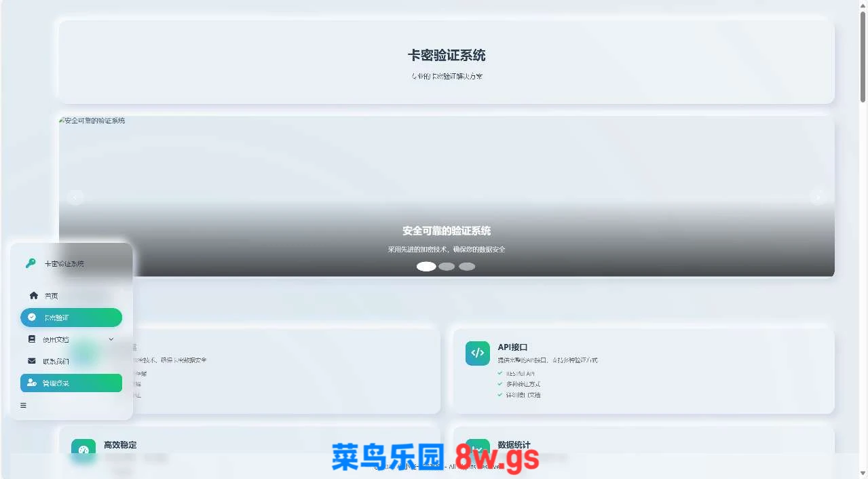Click the book icon for 使用文档
This screenshot has width=868, height=479.
pos(31,339)
